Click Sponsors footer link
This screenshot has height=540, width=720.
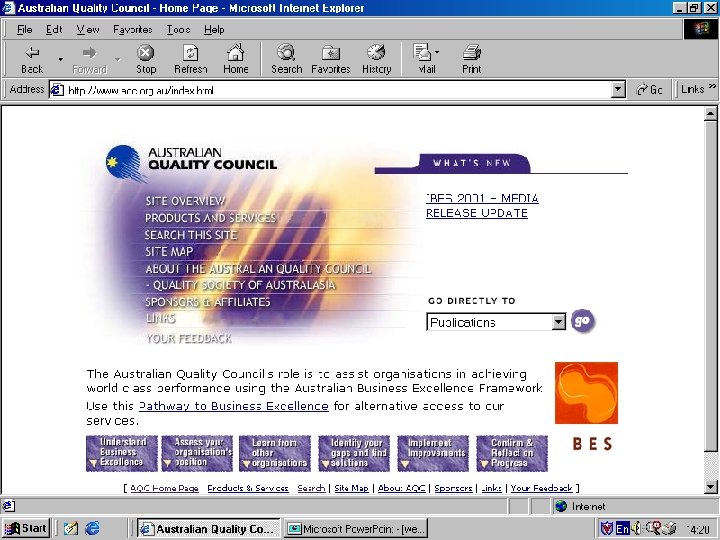(453, 488)
